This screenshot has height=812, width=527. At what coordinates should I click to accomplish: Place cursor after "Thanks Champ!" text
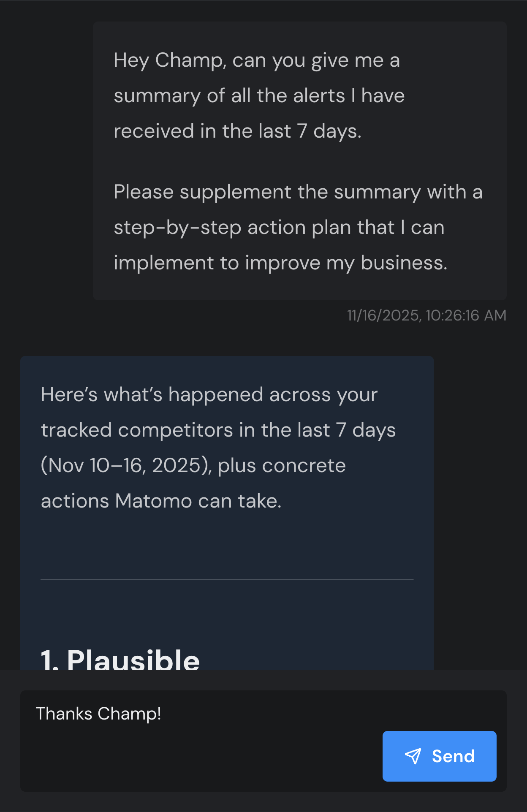[162, 714]
